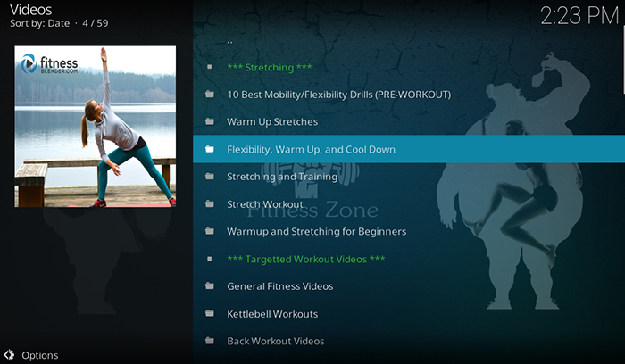This screenshot has height=364, width=625.
Task: Click the 2:23 PM clock
Action: [579, 16]
